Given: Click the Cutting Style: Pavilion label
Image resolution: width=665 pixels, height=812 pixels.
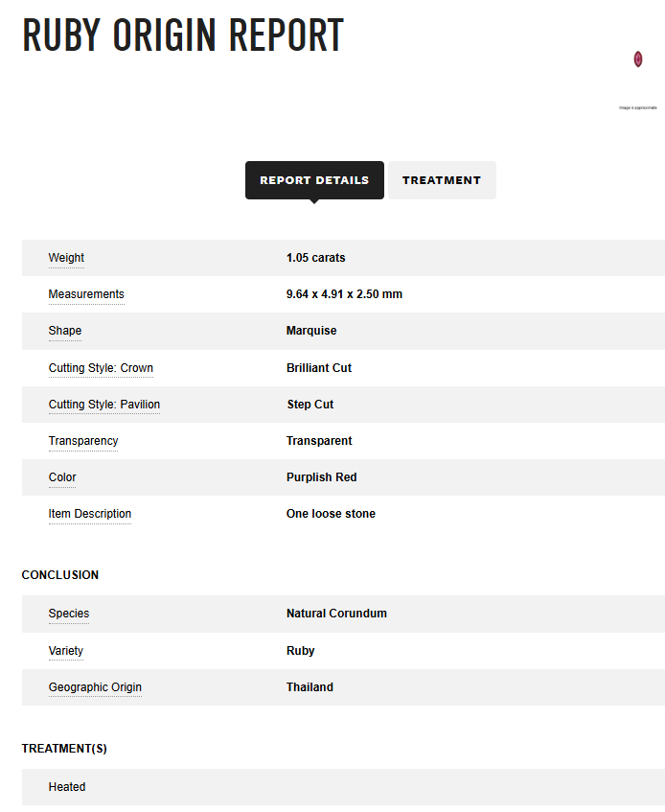Looking at the screenshot, I should 104,405.
